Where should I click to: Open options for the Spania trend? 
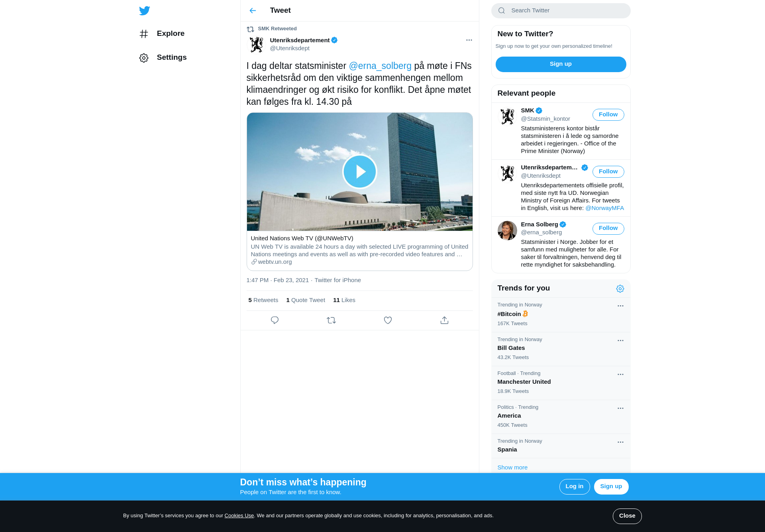pos(620,442)
